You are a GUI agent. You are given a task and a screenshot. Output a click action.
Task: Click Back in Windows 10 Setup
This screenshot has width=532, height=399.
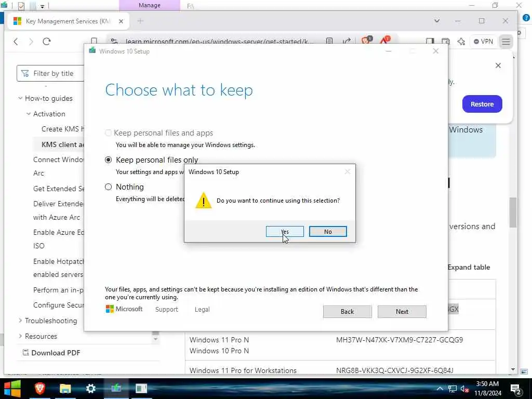coord(347,312)
